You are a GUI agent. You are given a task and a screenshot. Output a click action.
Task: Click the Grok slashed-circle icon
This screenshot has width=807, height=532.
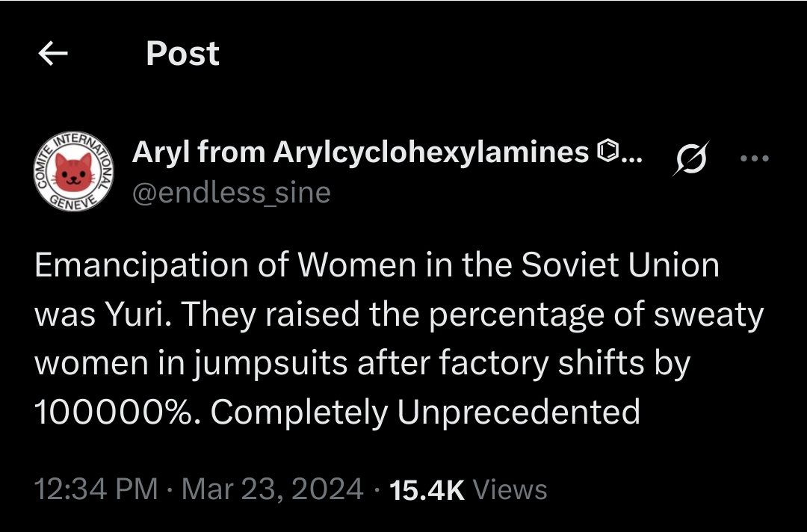click(x=690, y=158)
